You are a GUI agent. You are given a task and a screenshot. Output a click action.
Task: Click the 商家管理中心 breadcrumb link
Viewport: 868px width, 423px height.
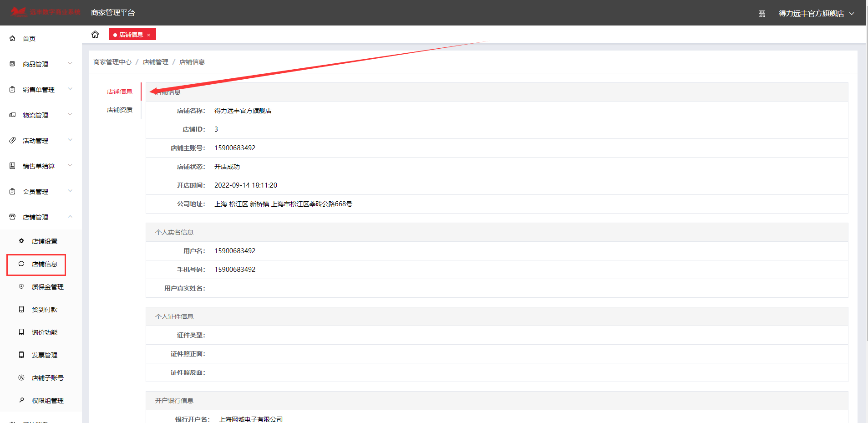(x=112, y=62)
